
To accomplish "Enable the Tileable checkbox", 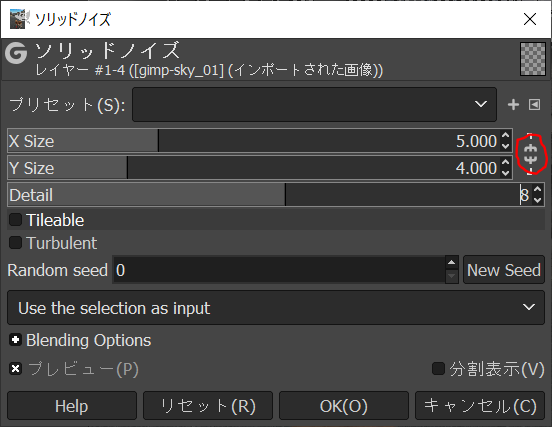I will click(15, 220).
